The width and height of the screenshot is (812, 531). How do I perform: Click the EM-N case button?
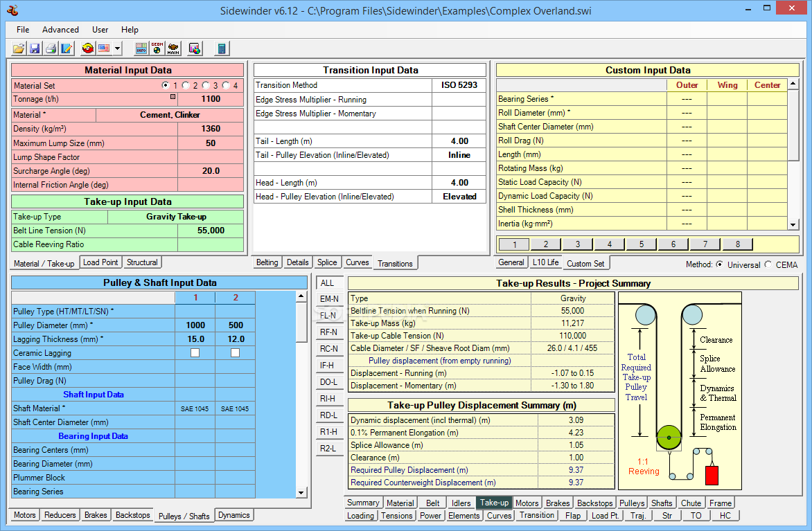click(328, 299)
